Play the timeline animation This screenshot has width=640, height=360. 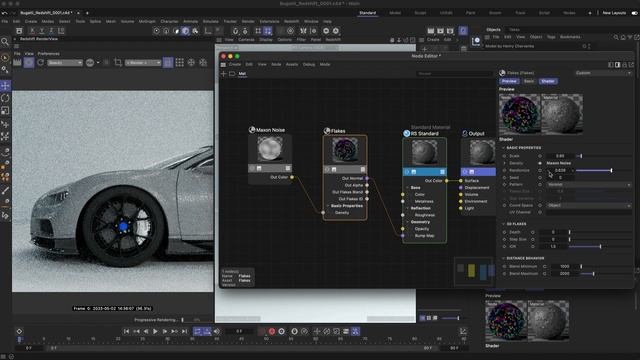click(x=155, y=331)
